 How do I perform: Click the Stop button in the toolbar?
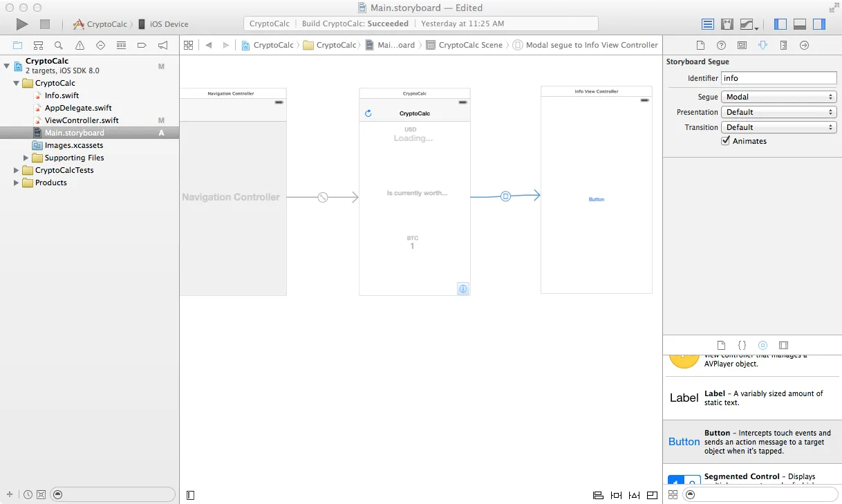click(45, 24)
